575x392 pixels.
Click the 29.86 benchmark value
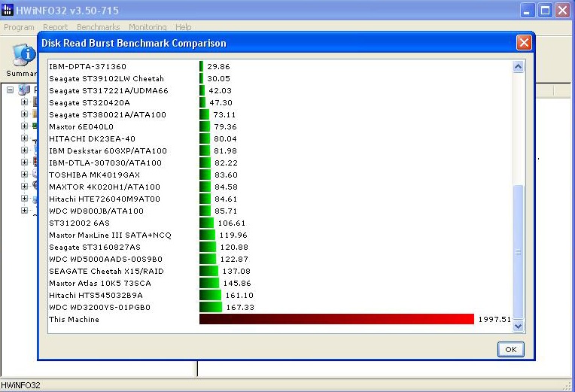point(218,66)
